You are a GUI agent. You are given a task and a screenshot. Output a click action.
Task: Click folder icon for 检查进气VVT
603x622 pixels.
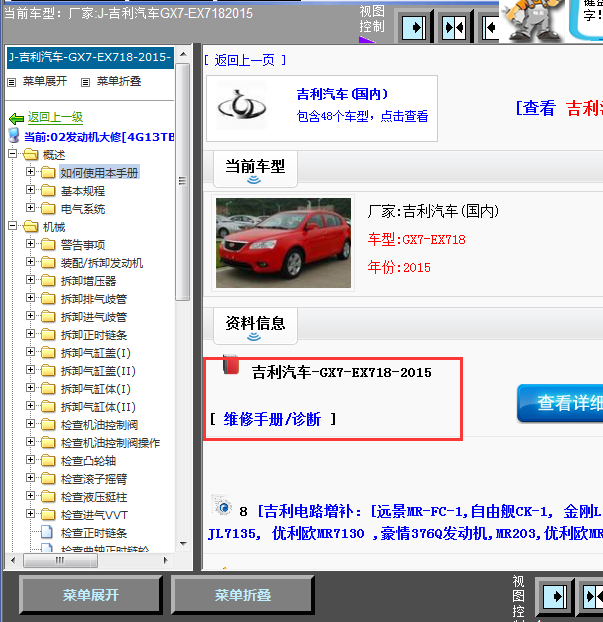(48, 514)
